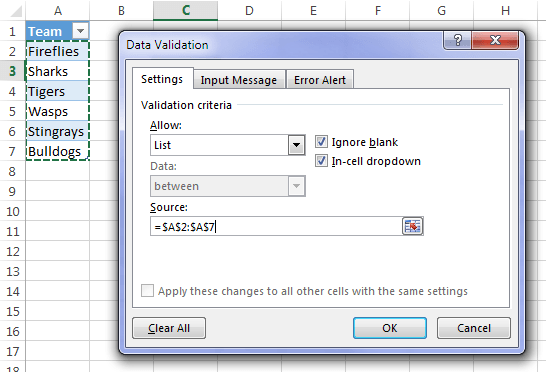Select row 17 header
This screenshot has width=546, height=372.
12,351
